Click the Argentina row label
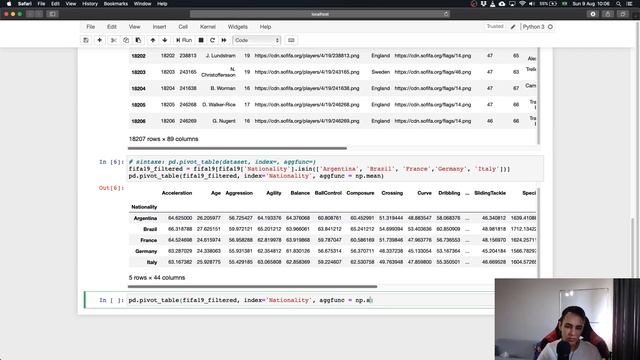This screenshot has width=640, height=360. (145, 218)
